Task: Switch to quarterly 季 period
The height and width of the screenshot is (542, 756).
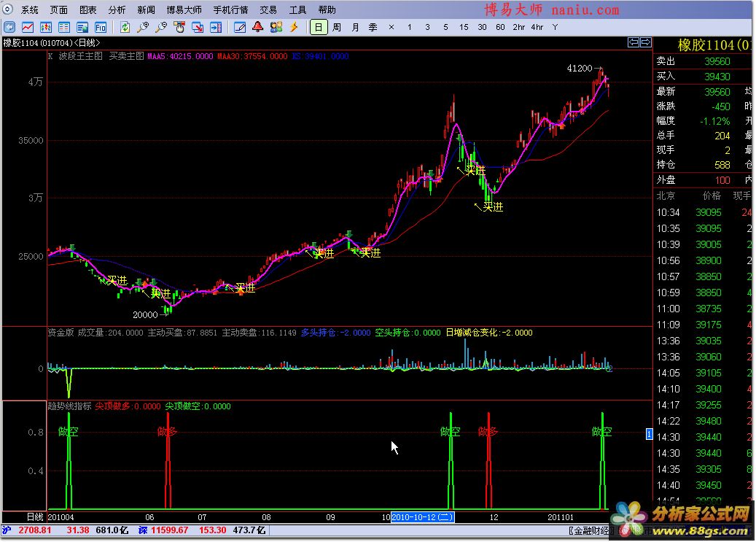Action: [x=373, y=28]
